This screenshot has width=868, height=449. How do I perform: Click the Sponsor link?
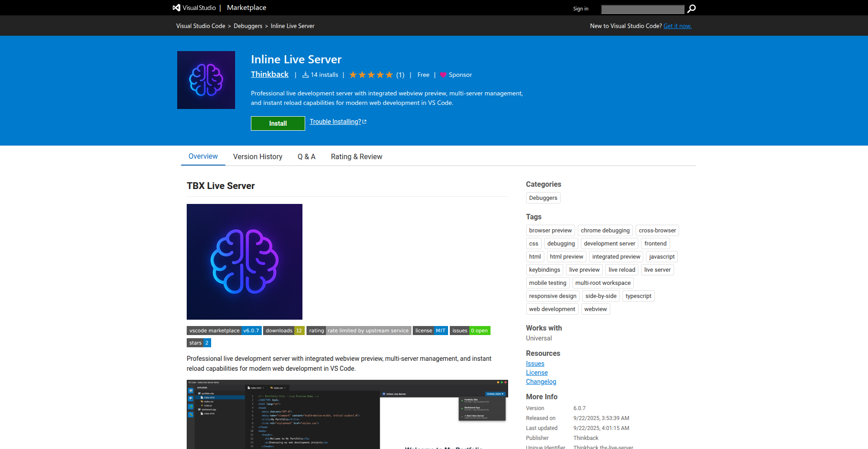(460, 75)
